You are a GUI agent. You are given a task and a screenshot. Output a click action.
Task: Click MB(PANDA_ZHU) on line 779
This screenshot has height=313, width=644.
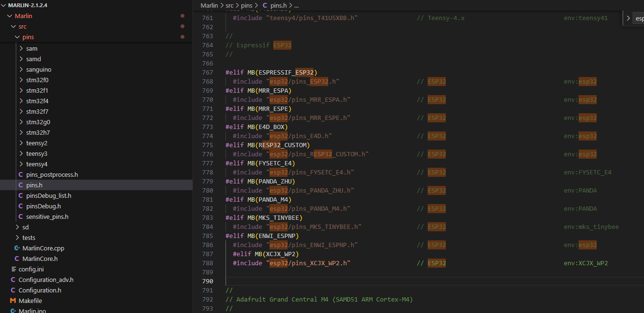[271, 181]
